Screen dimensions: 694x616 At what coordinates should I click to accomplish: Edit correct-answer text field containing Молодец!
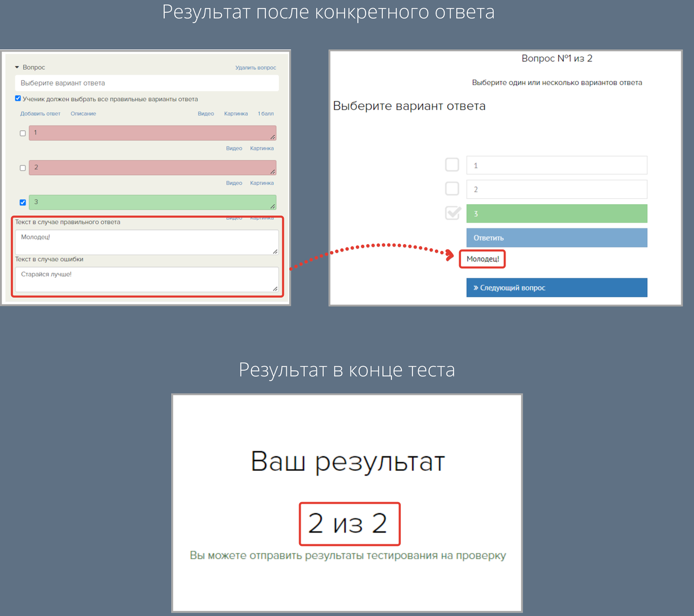point(147,242)
